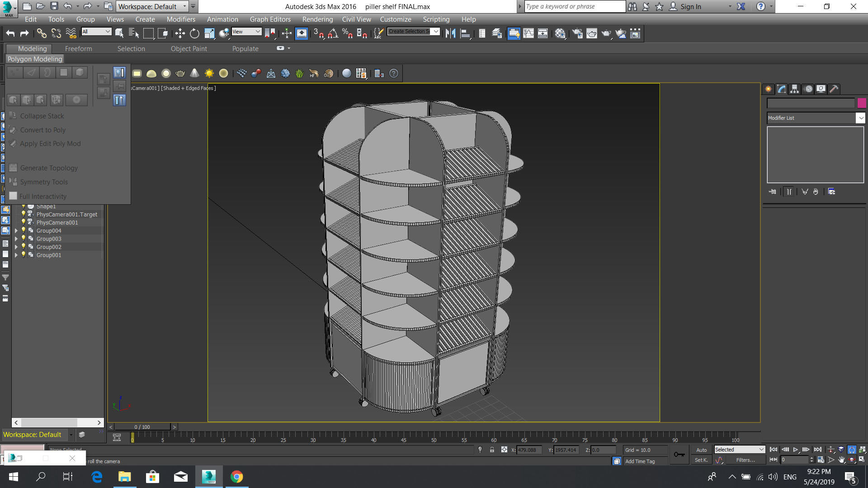Click the Mirror tool icon

tap(450, 33)
